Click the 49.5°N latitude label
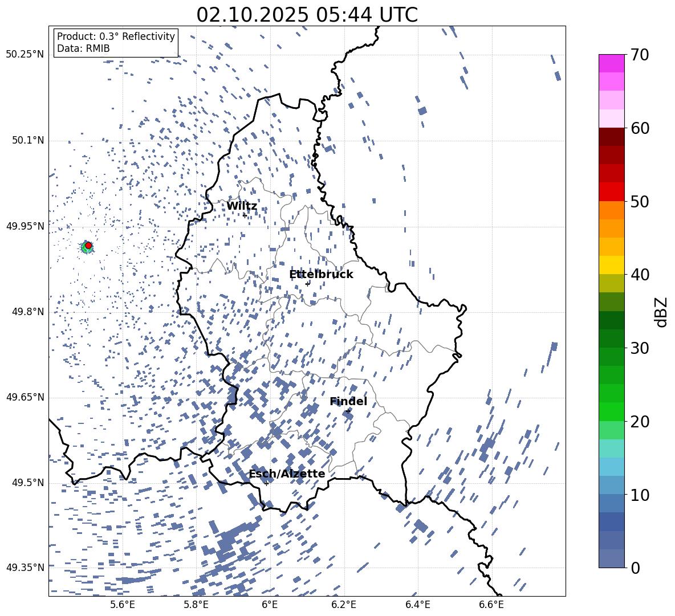 [x=29, y=483]
